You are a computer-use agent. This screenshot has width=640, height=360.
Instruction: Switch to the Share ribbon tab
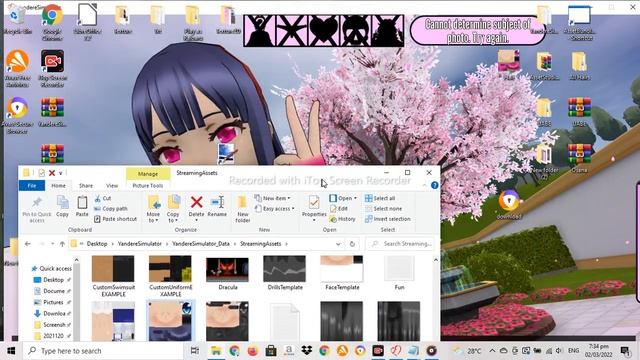pos(86,185)
